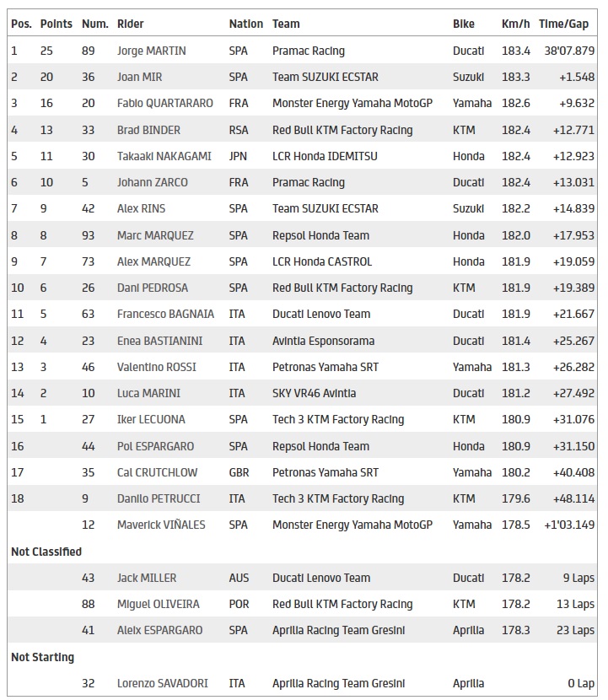Select Brad BINDER in results

point(148,130)
